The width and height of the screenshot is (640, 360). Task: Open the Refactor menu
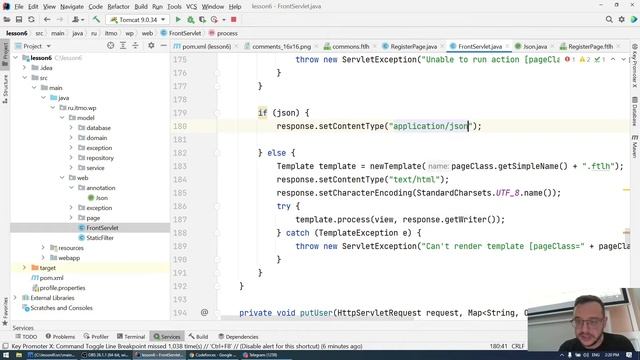click(x=118, y=7)
